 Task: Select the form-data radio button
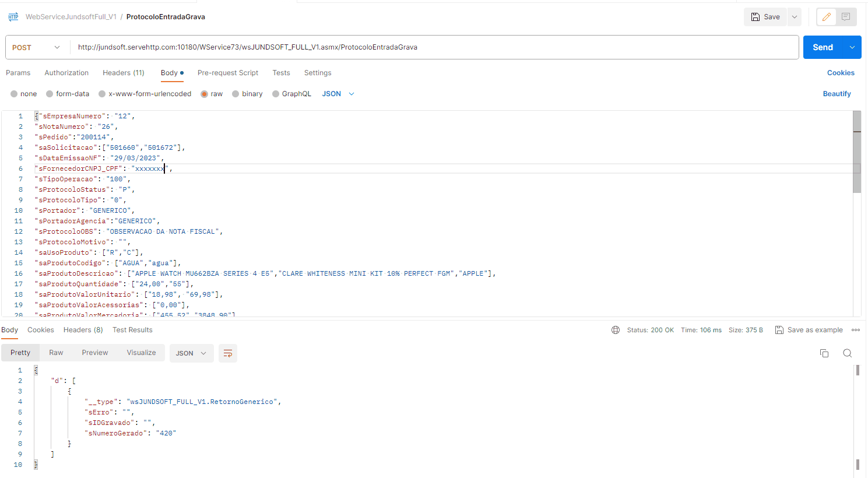point(50,94)
